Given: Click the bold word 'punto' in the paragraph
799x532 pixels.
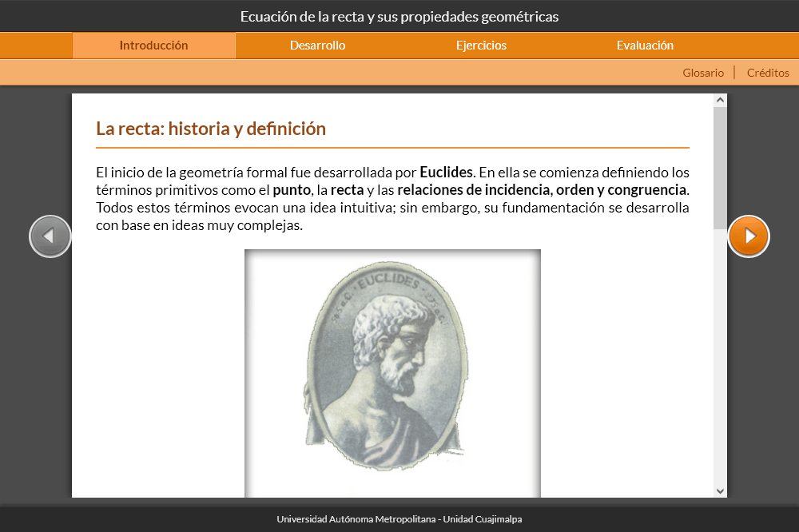Looking at the screenshot, I should tap(292, 190).
